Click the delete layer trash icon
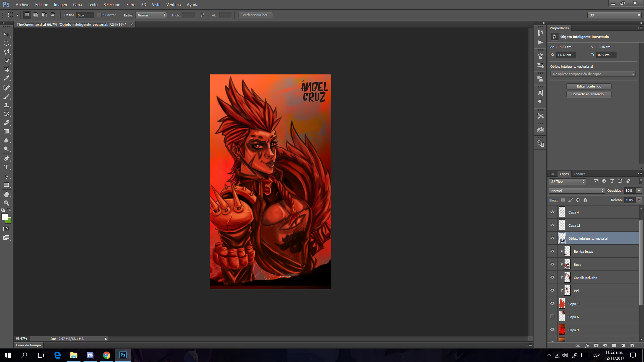The width and height of the screenshot is (644, 362). (632, 345)
